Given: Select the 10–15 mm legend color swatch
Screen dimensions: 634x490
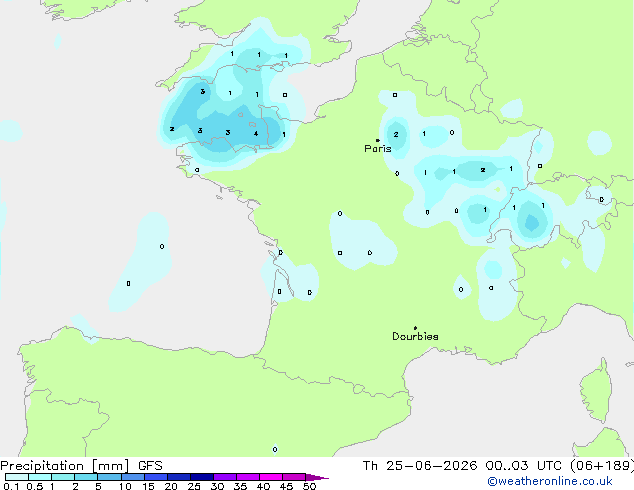Looking at the screenshot, I should pos(132,477).
